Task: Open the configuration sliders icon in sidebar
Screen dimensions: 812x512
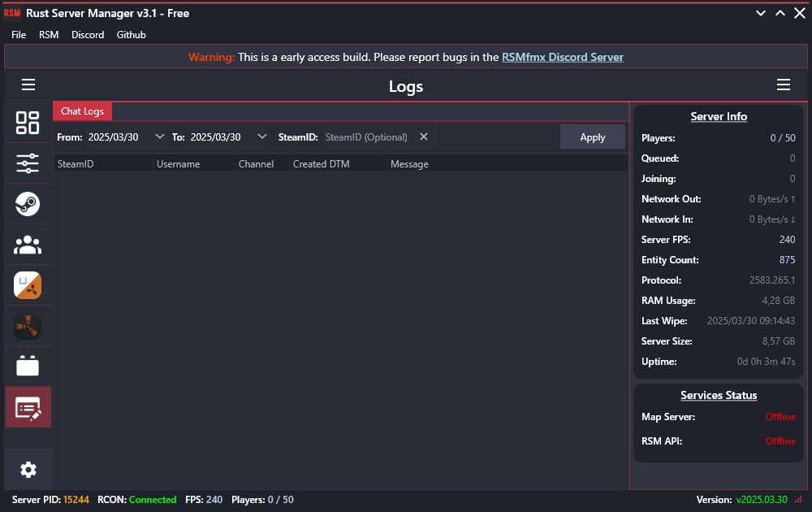Action: (x=28, y=163)
